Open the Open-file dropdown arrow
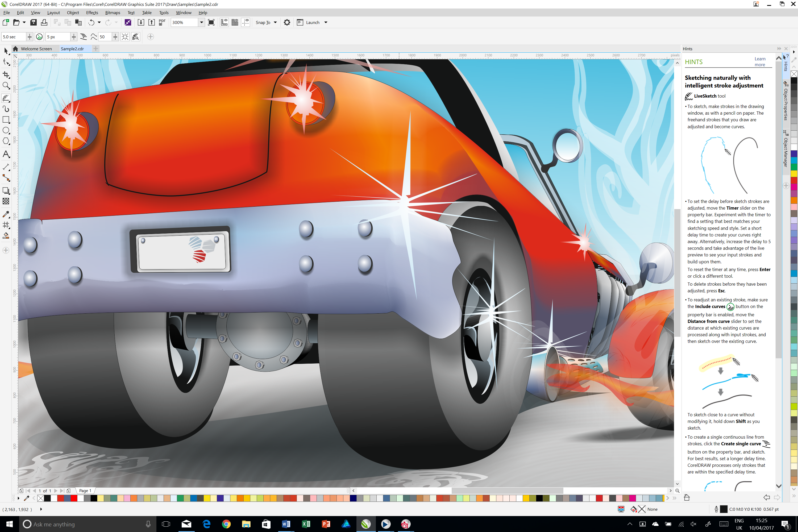Image resolution: width=798 pixels, height=532 pixels. pyautogui.click(x=24, y=22)
